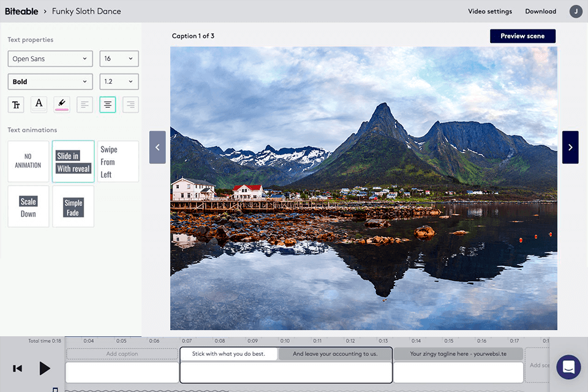Open the line height 1.2 dropdown
Viewport: 588px width, 392px height.
pyautogui.click(x=119, y=81)
